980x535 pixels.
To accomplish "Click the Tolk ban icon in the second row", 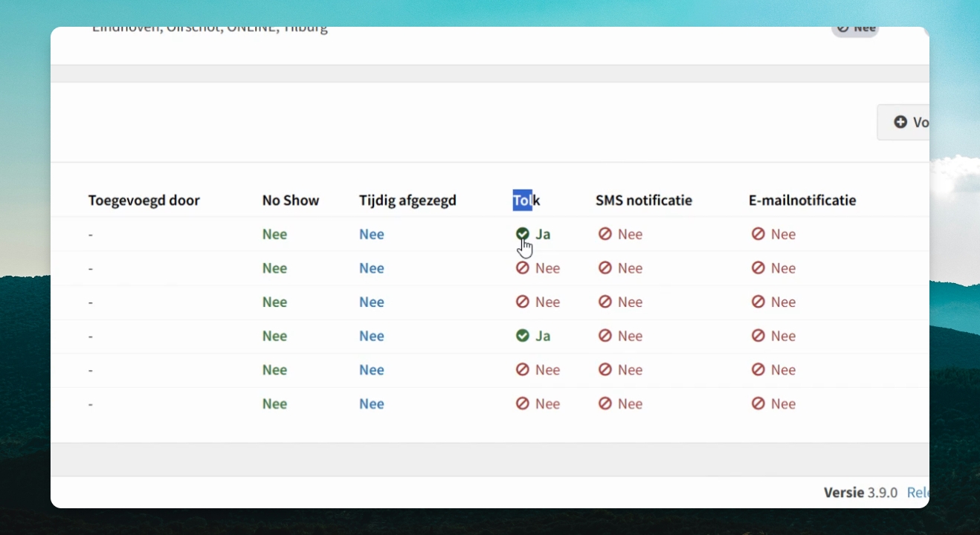I will 523,268.
